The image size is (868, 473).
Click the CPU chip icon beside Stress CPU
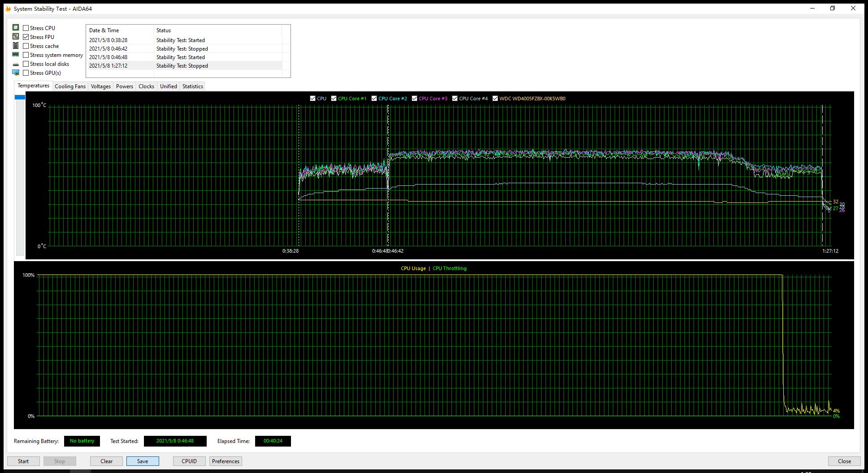16,28
